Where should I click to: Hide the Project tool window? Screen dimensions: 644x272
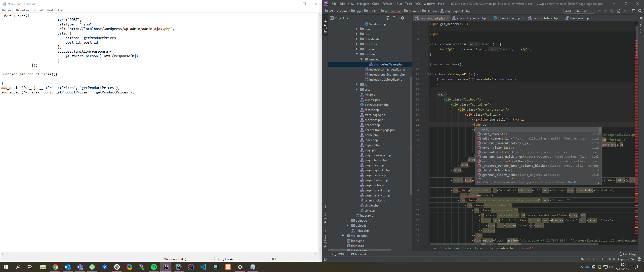tap(409, 18)
